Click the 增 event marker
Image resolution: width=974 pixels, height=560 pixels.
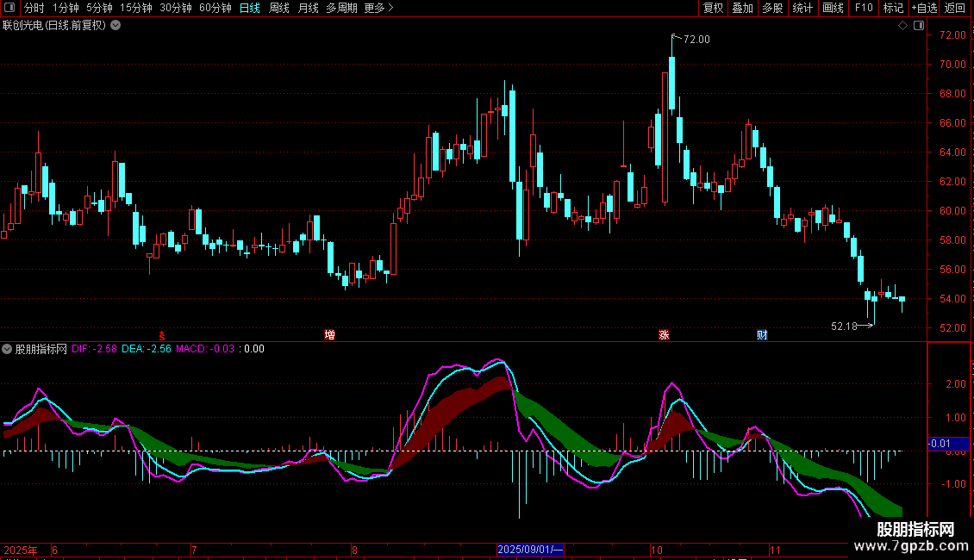point(330,335)
